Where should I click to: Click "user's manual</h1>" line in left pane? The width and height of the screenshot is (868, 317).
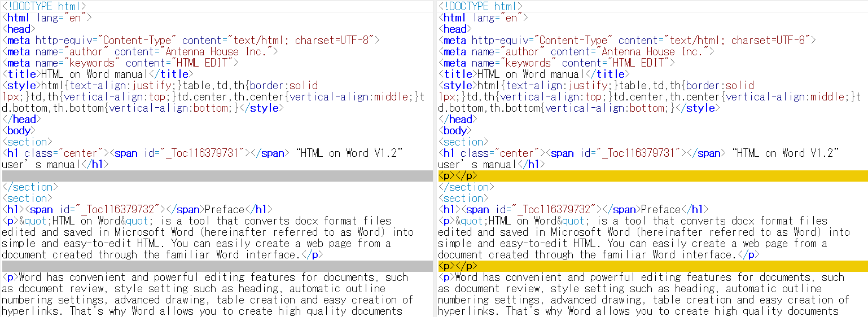[55, 164]
